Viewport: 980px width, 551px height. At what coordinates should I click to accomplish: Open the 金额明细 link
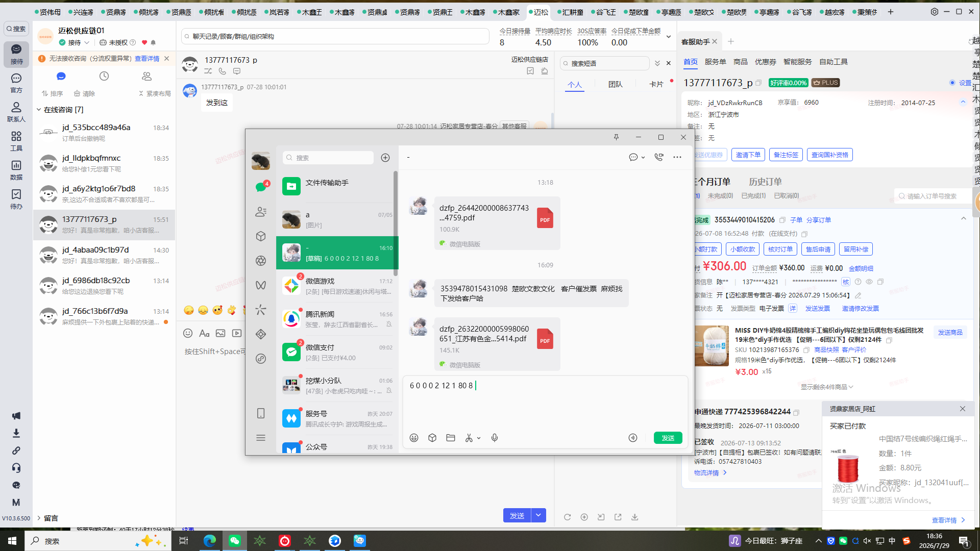click(x=861, y=268)
